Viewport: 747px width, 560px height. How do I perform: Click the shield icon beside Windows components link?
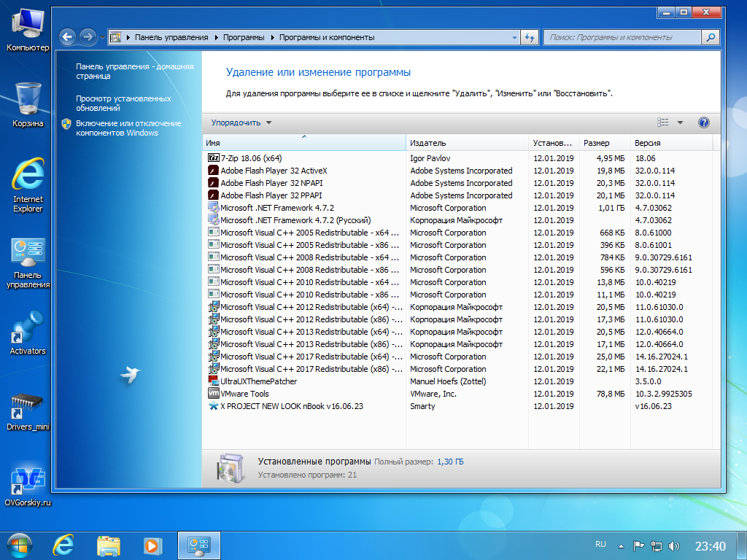coord(66,124)
